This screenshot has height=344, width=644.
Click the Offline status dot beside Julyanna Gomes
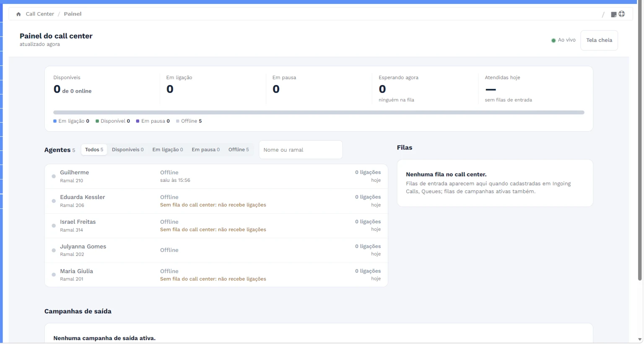54,250
